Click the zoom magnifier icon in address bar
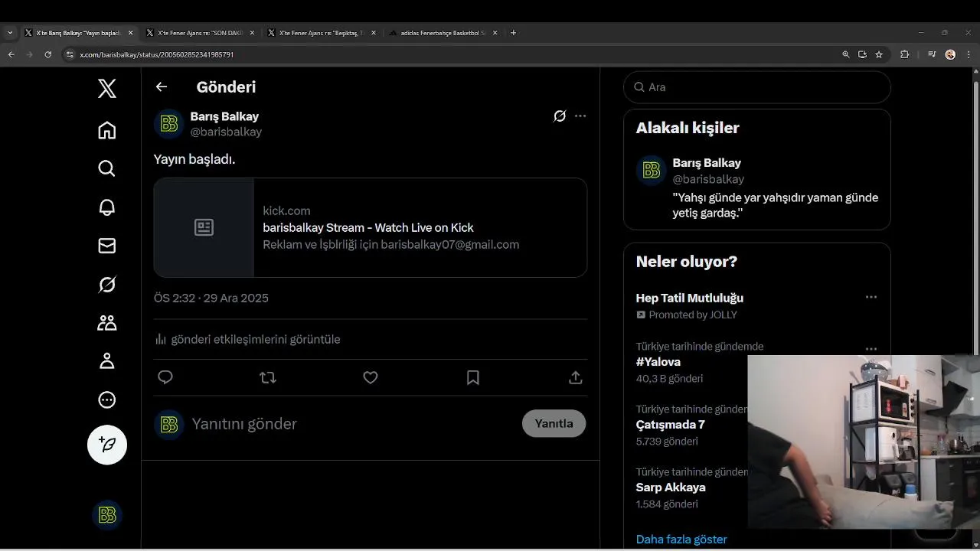 (x=846, y=54)
